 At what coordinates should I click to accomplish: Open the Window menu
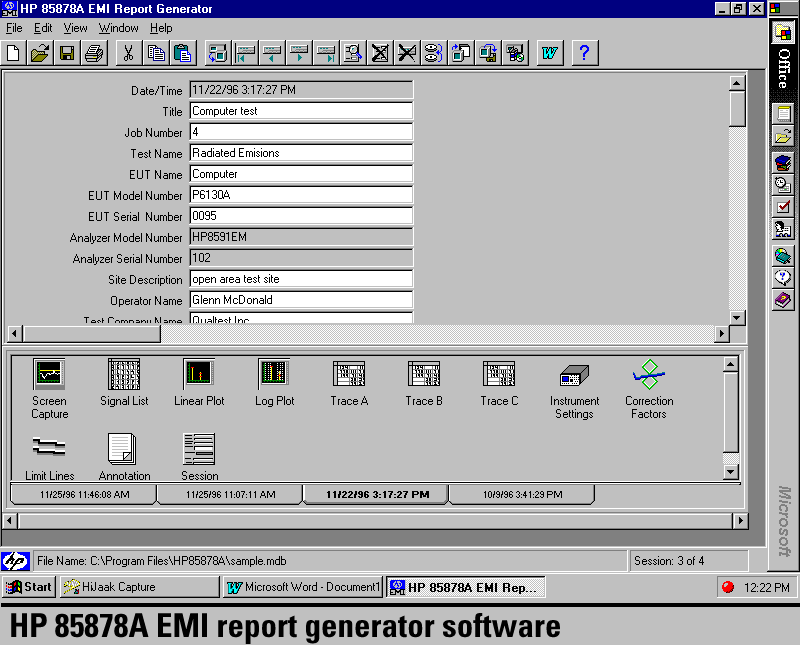(118, 28)
